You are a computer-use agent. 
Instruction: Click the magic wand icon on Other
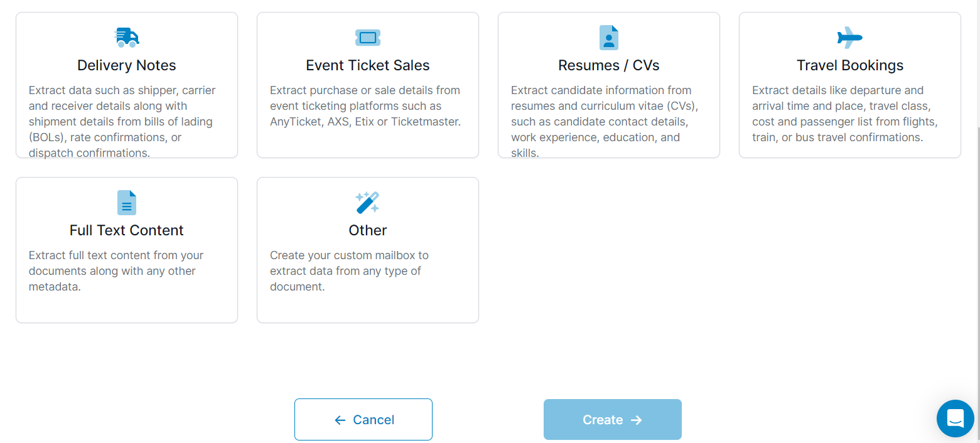coord(367,202)
